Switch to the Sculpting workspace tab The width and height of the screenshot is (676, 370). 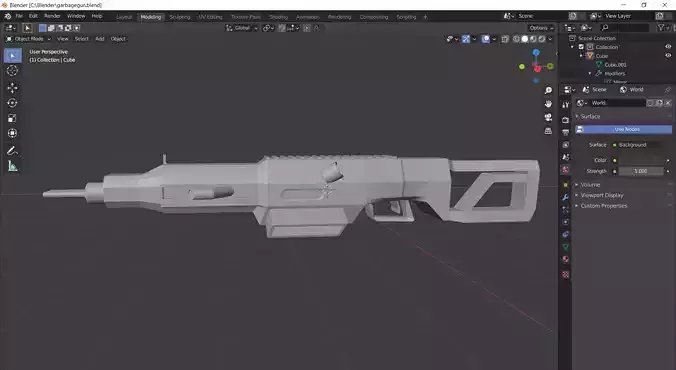click(x=180, y=17)
